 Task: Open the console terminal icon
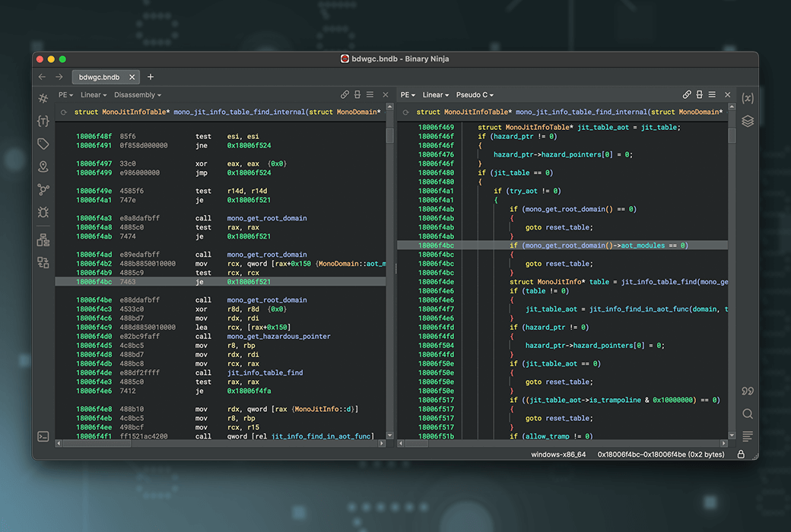pyautogui.click(x=43, y=436)
